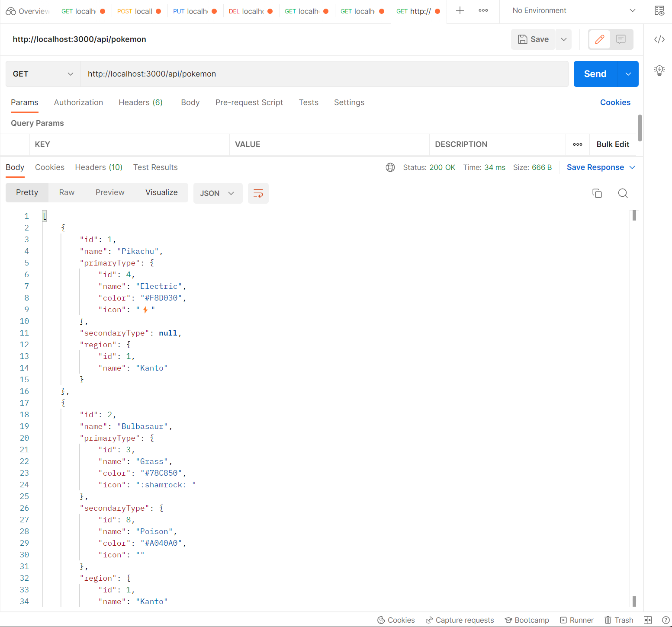Open the environment quick look

pos(659,10)
